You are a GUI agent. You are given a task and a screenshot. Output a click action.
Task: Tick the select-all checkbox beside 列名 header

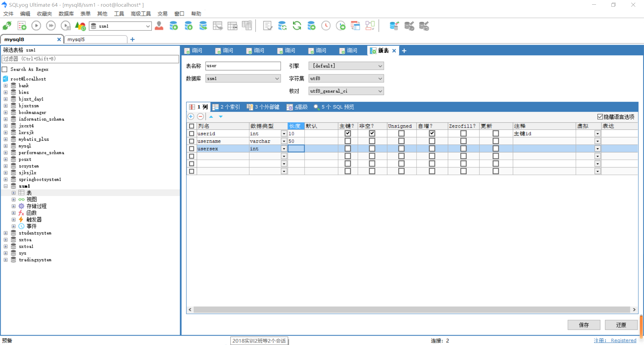(192, 126)
